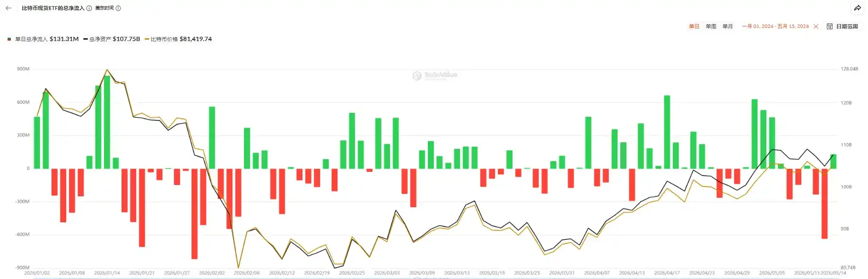Click the 2026/05/05 date axis label
The image size is (868, 279).
pyautogui.click(x=772, y=273)
